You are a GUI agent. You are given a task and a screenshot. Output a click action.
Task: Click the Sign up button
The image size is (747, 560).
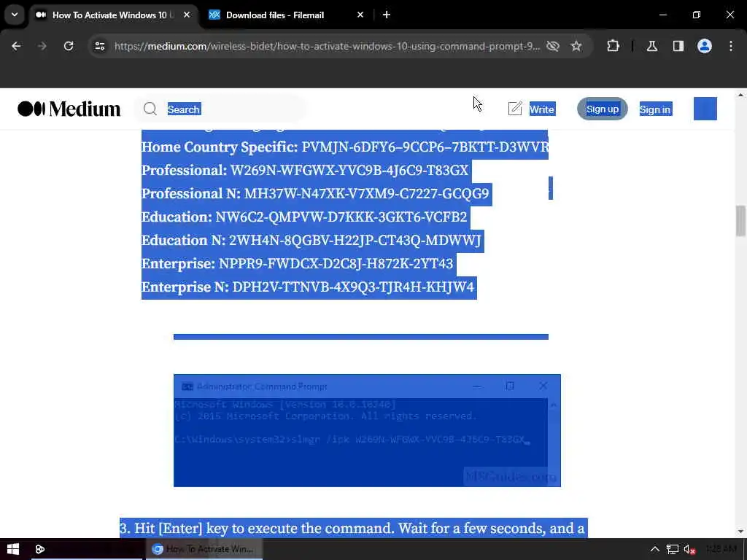pos(602,109)
